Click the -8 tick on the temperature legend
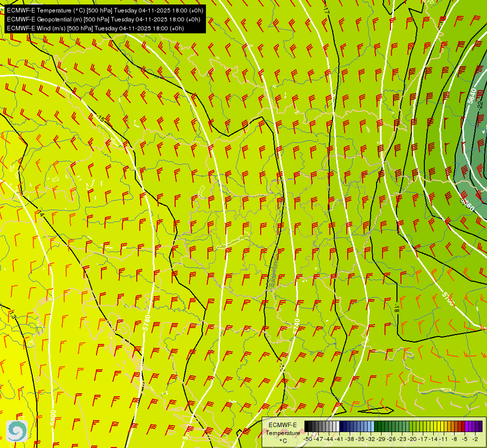Viewport: 487px width, 448px height. click(x=454, y=439)
